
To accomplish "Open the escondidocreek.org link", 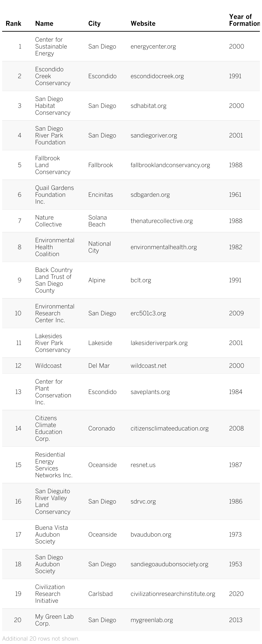I will tap(157, 76).
